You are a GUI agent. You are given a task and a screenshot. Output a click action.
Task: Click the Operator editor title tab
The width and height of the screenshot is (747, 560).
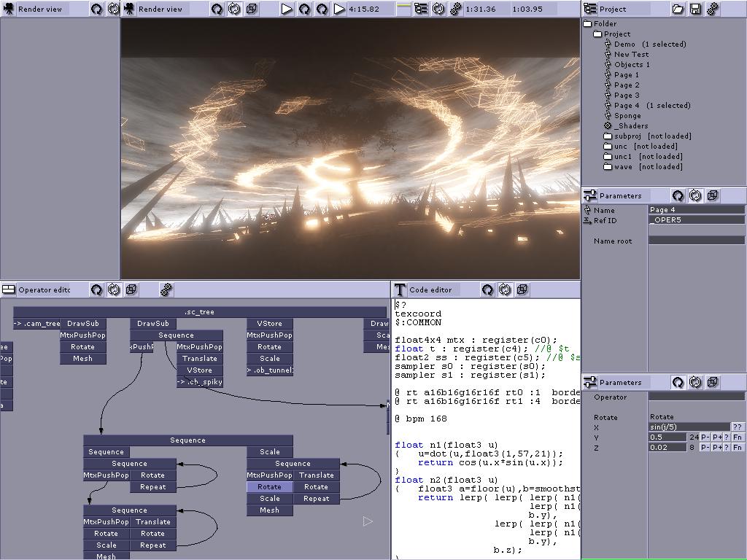tap(45, 289)
